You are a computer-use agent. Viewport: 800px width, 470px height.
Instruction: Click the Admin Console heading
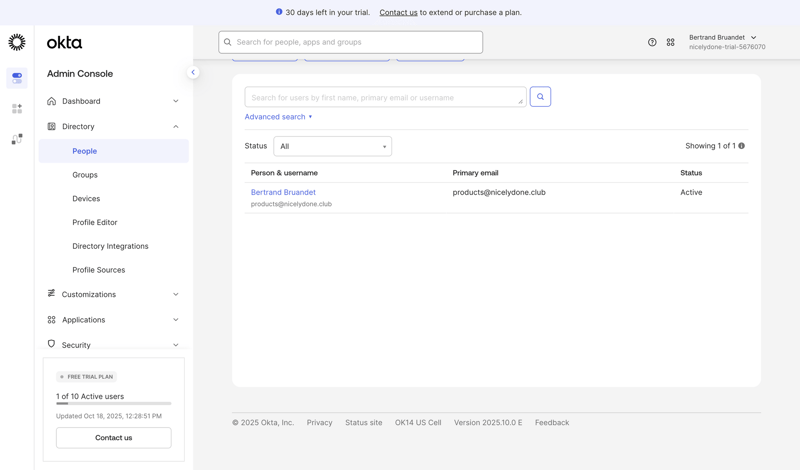(x=80, y=73)
